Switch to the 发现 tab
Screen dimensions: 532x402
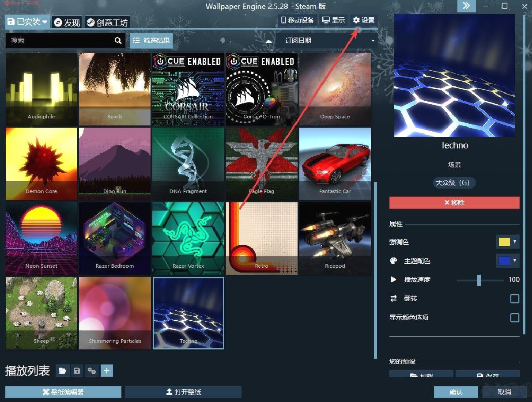click(x=67, y=22)
